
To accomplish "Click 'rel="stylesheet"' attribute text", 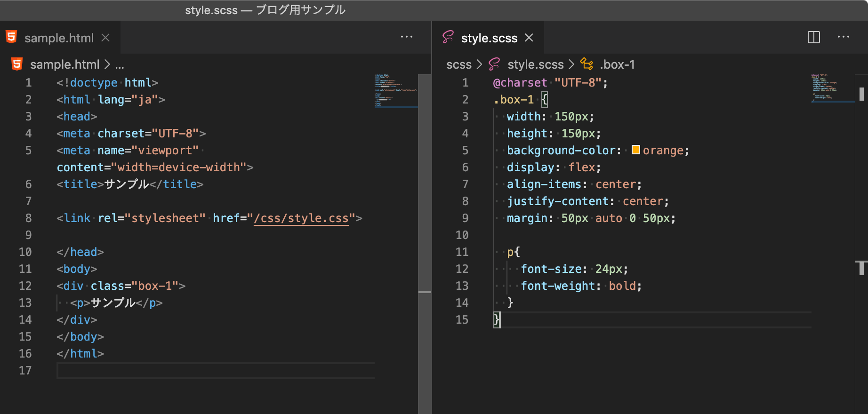I will click(x=152, y=218).
